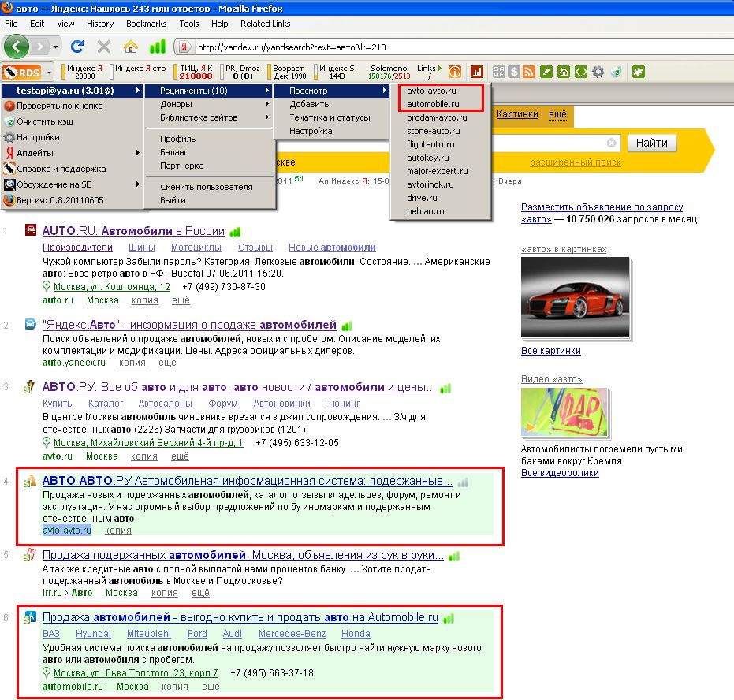Image resolution: width=734 pixels, height=700 pixels.
Task: Open the View menu
Action: [65, 24]
